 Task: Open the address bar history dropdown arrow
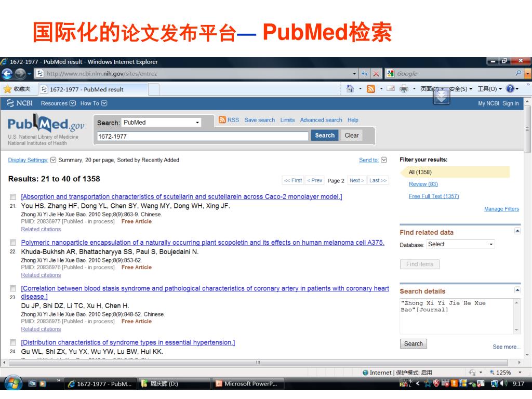click(x=354, y=74)
